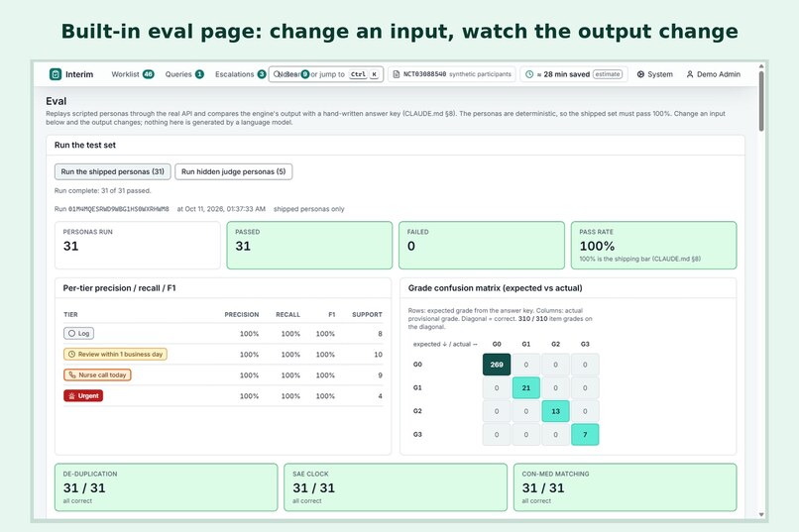This screenshot has width=799, height=532.
Task: Click the Grade confusion matrix heading
Action: tap(496, 288)
